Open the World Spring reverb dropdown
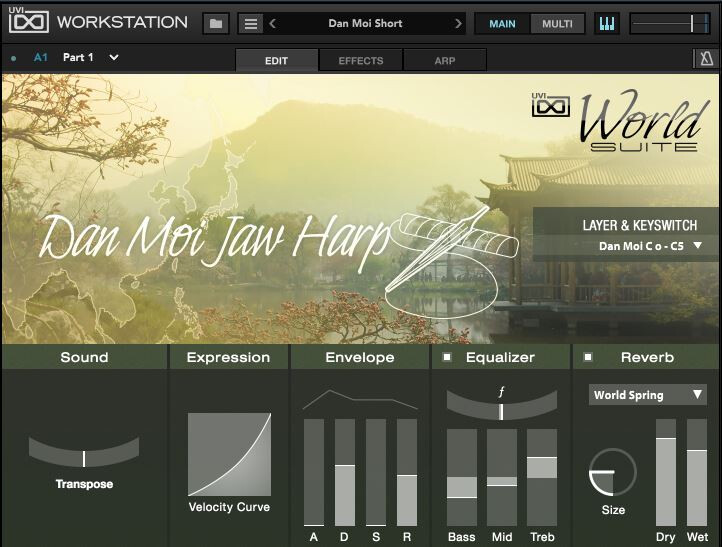Viewport: 722px width, 547px height. click(647, 395)
